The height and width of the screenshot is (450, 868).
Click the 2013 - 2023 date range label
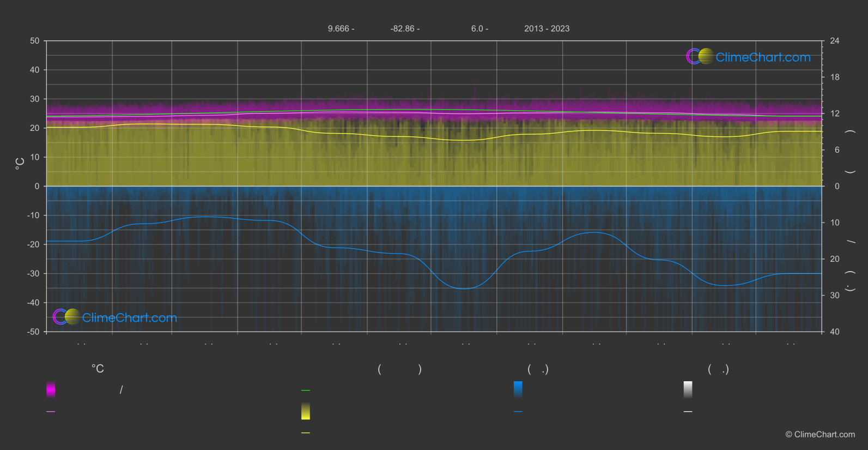(547, 28)
